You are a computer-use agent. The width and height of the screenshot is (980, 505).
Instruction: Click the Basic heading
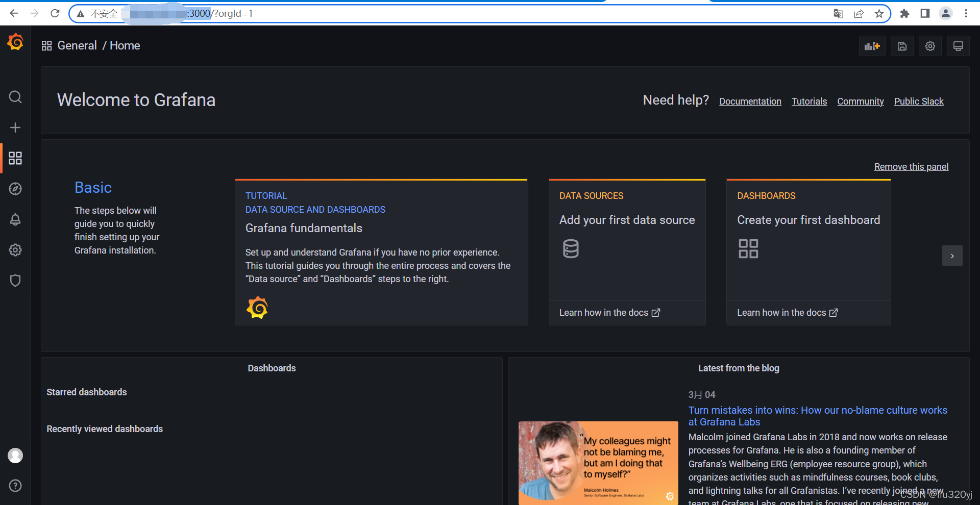93,188
